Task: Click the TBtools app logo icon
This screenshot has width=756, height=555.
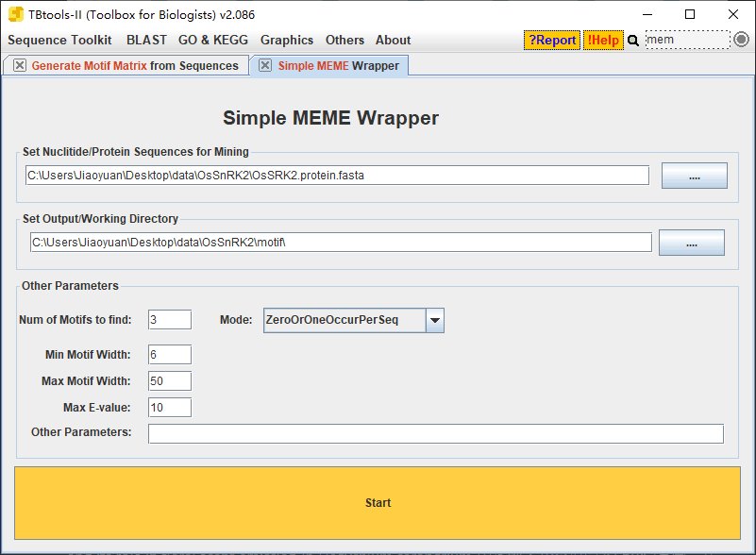Action: point(16,14)
